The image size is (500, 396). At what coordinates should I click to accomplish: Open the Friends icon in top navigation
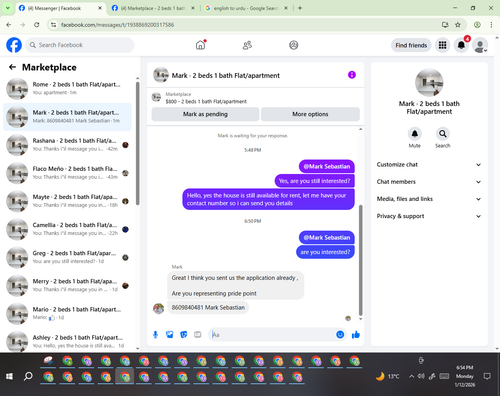point(247,45)
